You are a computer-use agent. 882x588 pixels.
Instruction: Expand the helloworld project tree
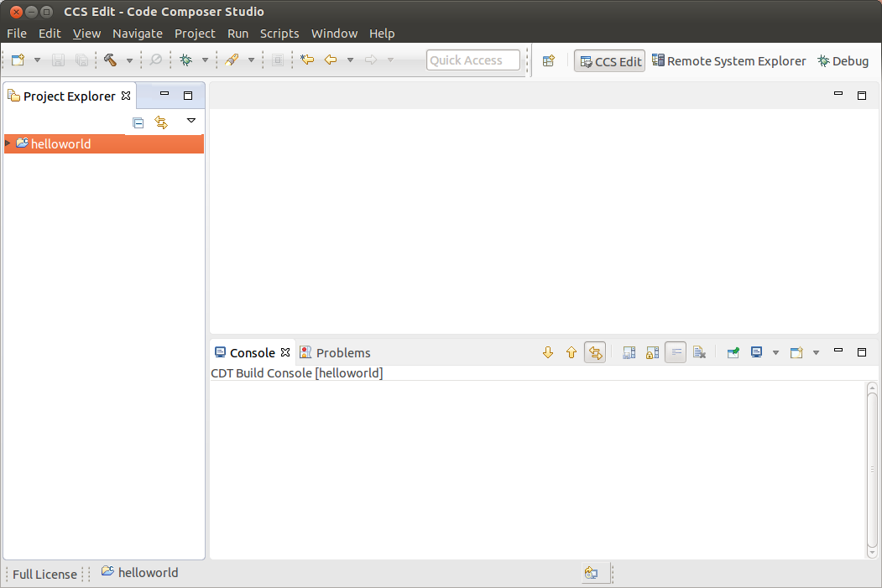point(8,143)
